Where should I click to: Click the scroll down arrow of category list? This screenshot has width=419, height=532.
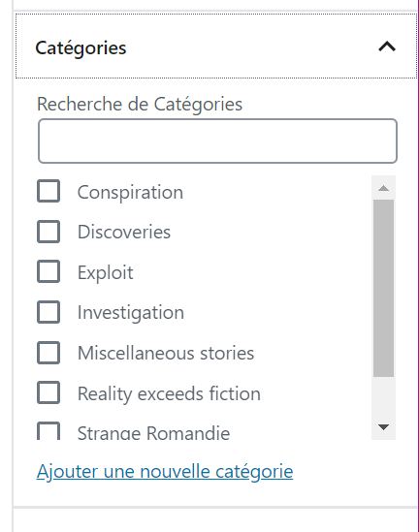tap(383, 426)
